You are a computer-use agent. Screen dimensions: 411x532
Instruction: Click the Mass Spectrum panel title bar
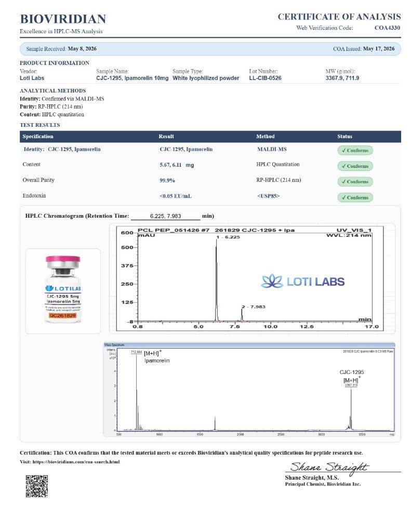pyautogui.click(x=249, y=344)
